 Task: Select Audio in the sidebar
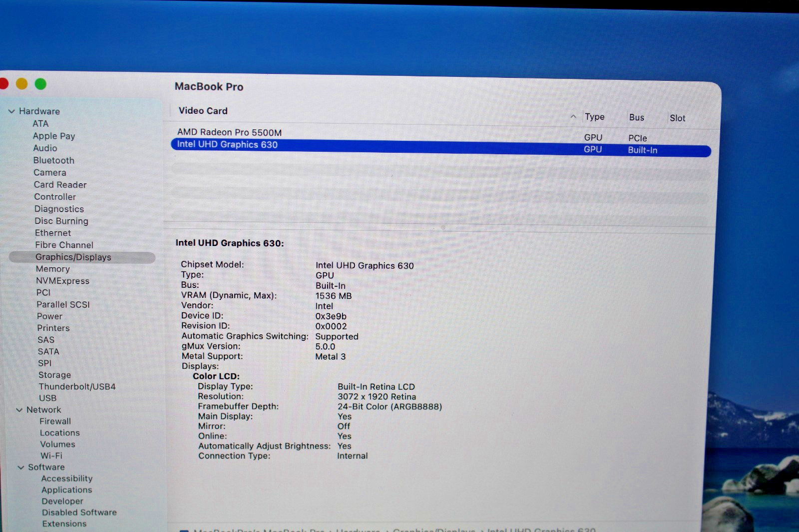(45, 148)
